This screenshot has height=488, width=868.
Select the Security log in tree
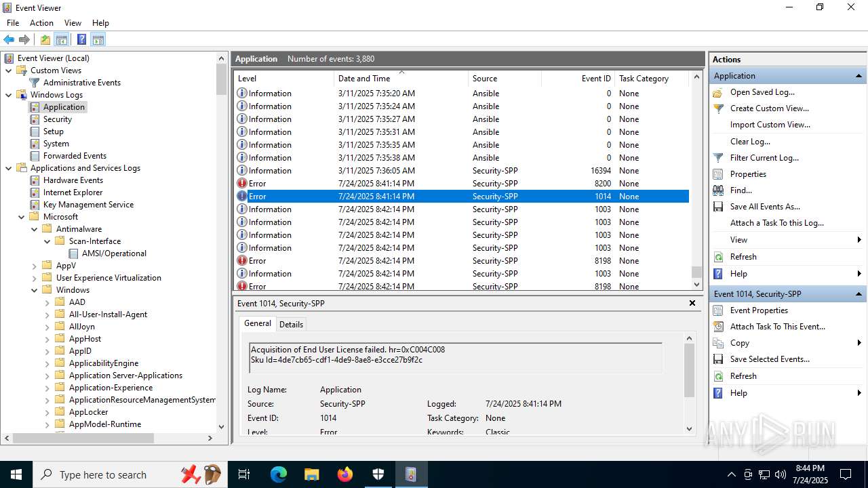click(57, 119)
